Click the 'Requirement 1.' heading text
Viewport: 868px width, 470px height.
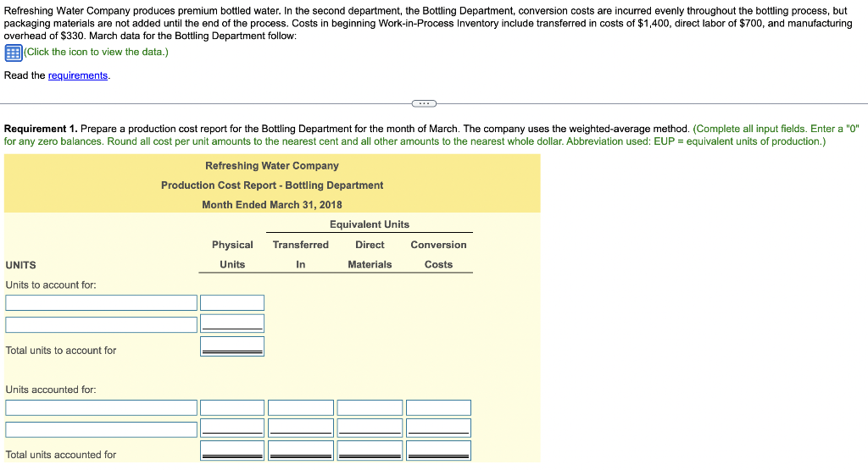tap(41, 129)
